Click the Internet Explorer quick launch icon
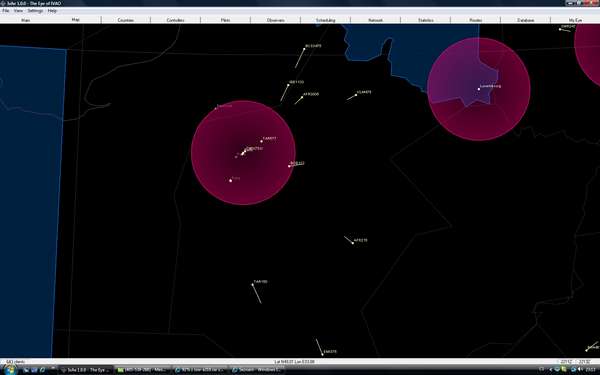600x375 pixels. [42, 370]
